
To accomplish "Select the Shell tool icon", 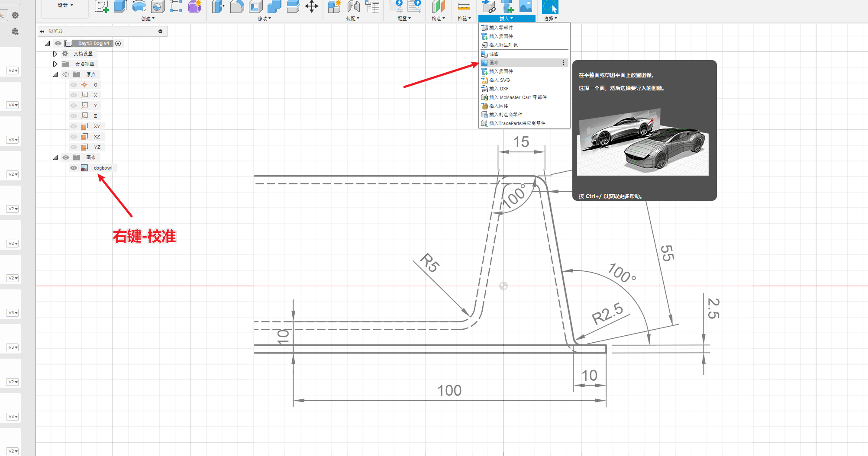I will click(255, 6).
